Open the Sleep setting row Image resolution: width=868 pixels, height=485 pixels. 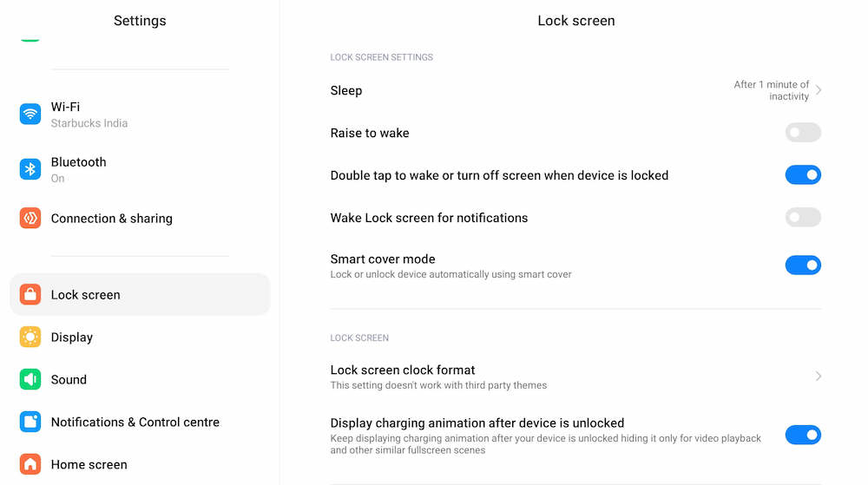(346, 90)
